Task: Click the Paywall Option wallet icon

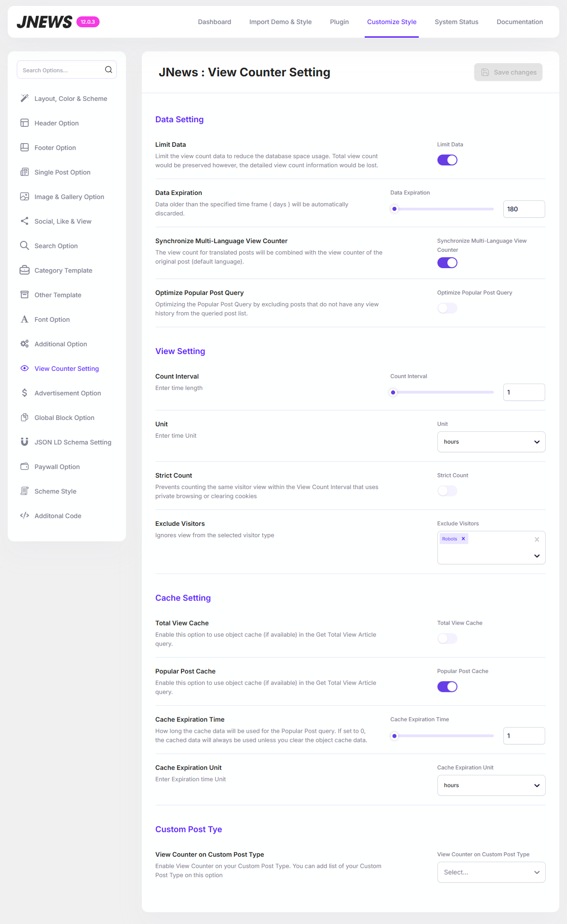Action: (25, 466)
